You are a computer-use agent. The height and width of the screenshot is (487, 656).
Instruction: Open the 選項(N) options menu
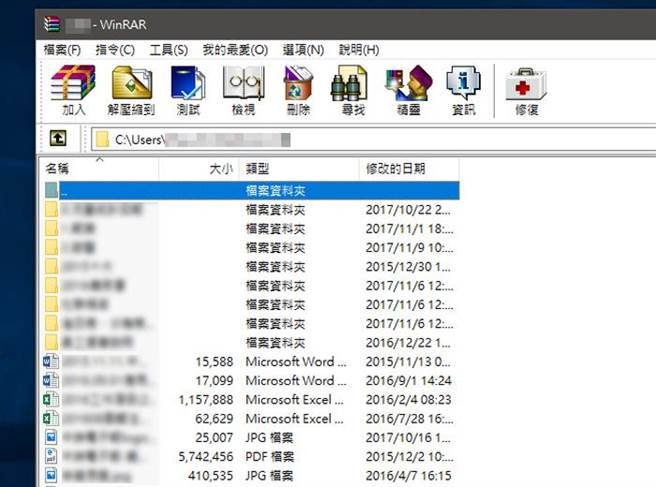[303, 49]
